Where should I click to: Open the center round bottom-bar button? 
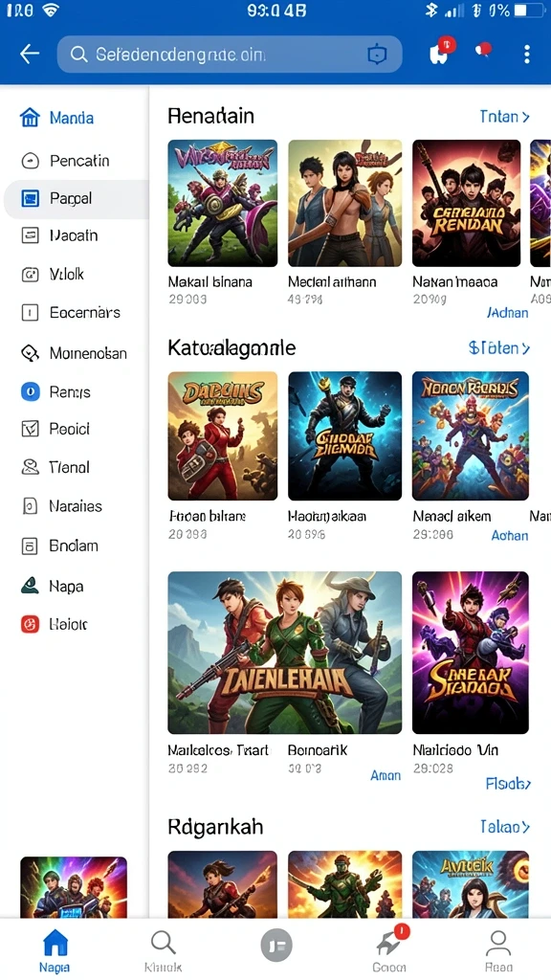point(276,945)
